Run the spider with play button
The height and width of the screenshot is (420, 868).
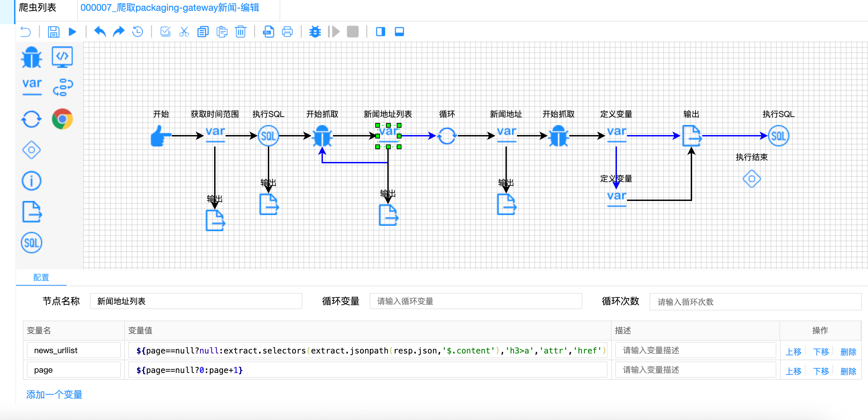point(72,32)
